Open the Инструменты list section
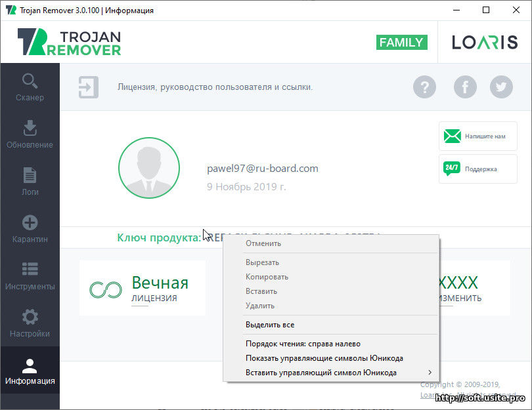 coord(30,276)
